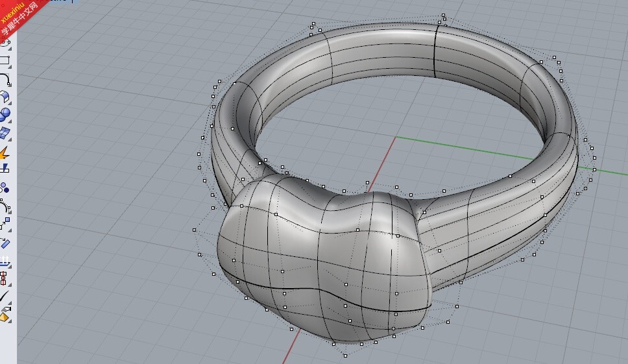
Task: Select the red stacked-boxes Array tool
Action: pyautogui.click(x=4, y=278)
